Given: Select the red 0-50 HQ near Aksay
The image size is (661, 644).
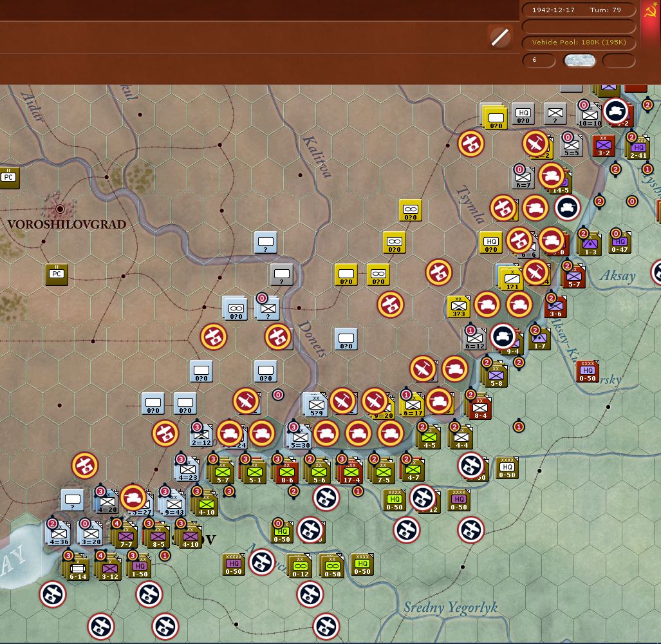Looking at the screenshot, I should [x=587, y=371].
